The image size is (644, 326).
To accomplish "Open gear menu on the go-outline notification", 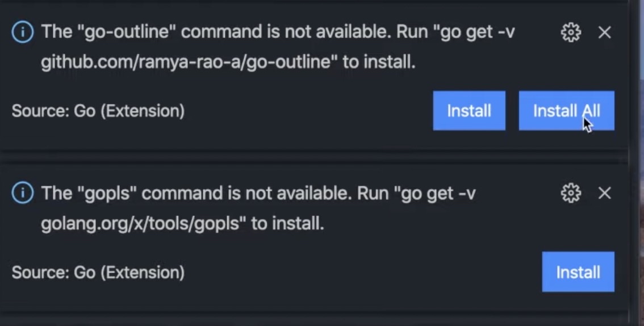I will click(571, 33).
